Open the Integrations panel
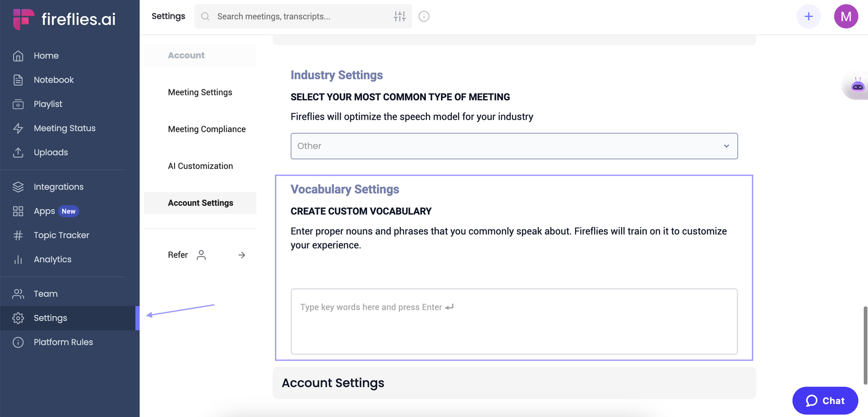Image resolution: width=868 pixels, height=417 pixels. (x=59, y=187)
